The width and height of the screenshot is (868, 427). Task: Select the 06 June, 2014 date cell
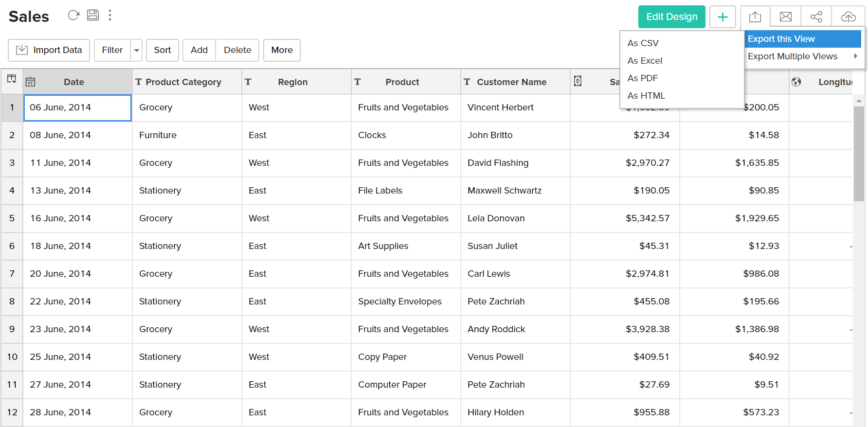click(77, 107)
